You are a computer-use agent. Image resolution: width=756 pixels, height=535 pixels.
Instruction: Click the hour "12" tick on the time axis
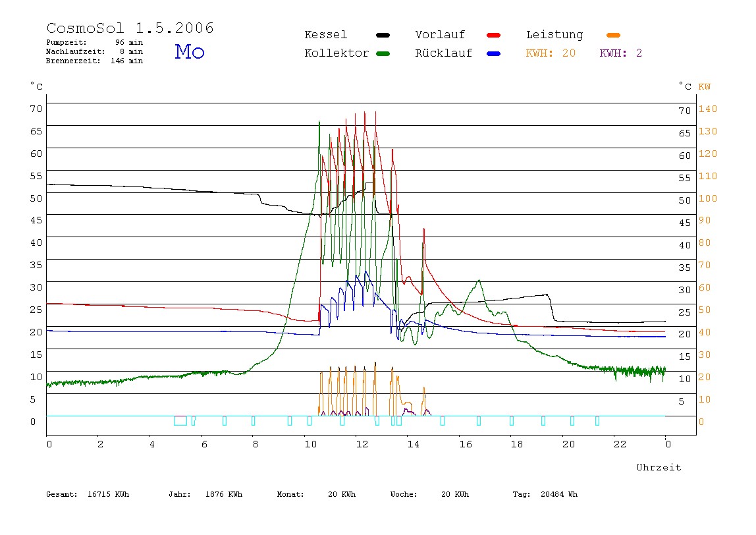click(362, 444)
